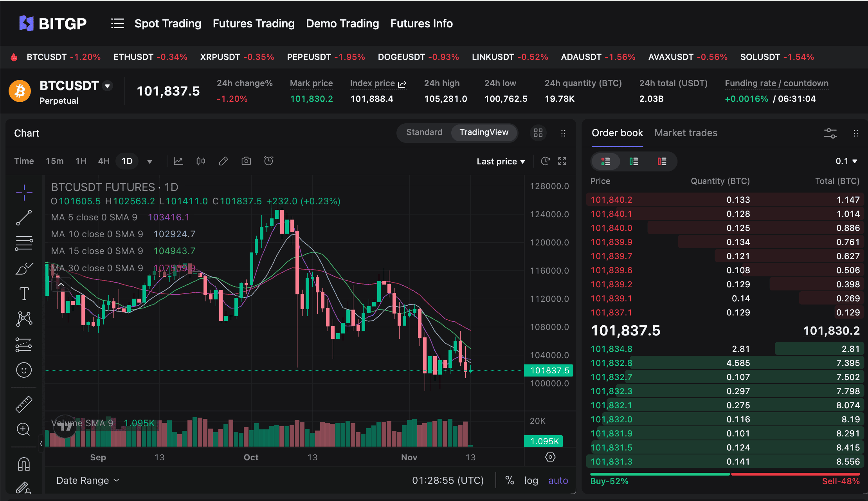Switch chart mode to Standard
Viewport: 868px width, 501px height.
[x=424, y=132]
